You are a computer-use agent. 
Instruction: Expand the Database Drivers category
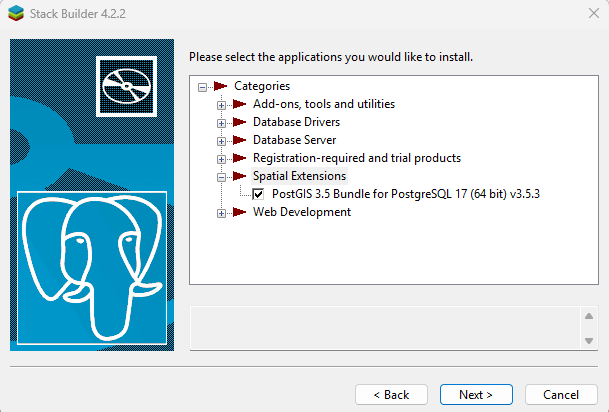[222, 122]
